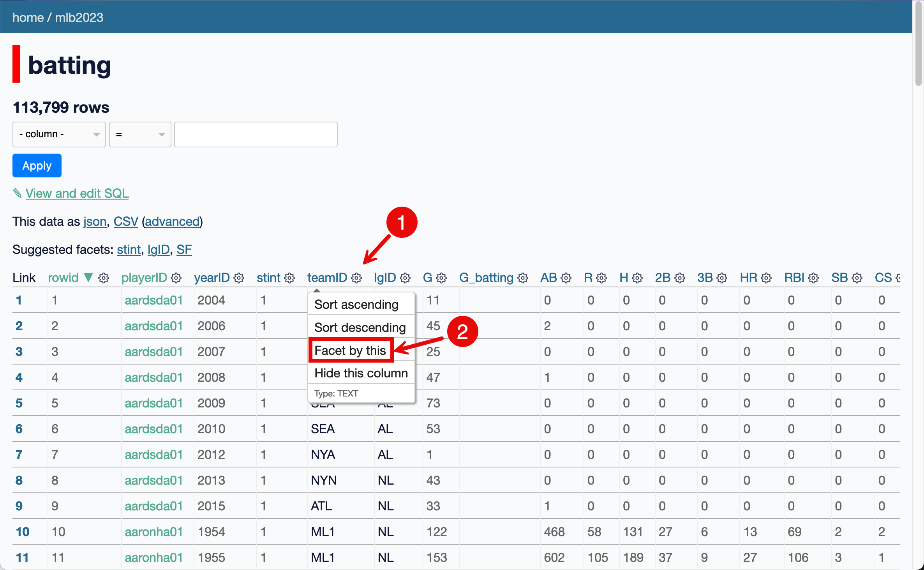Screen dimensions: 924x570
Task: Click the teamID column gear icon
Action: pos(356,278)
